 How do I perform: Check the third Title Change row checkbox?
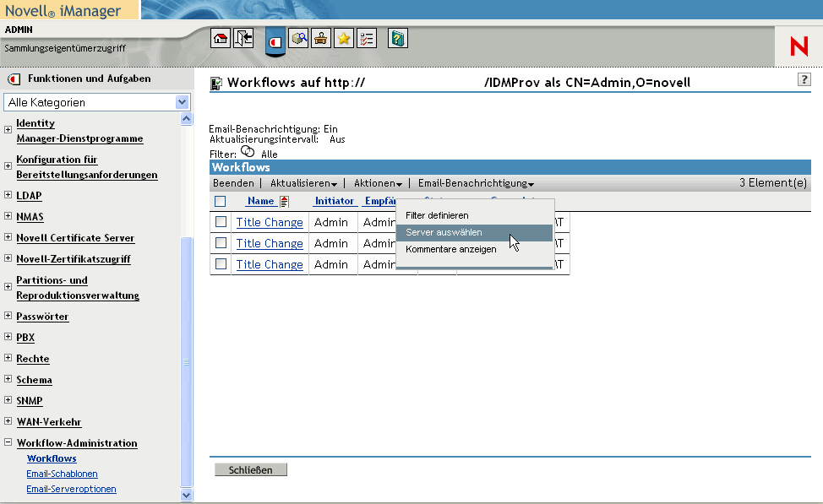[x=221, y=263]
